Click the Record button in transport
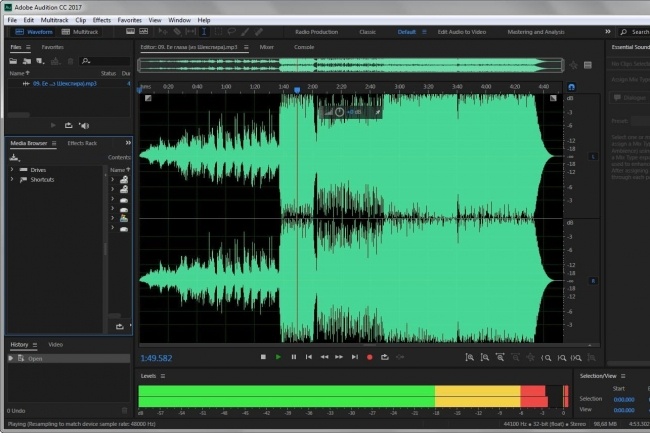 [369, 357]
